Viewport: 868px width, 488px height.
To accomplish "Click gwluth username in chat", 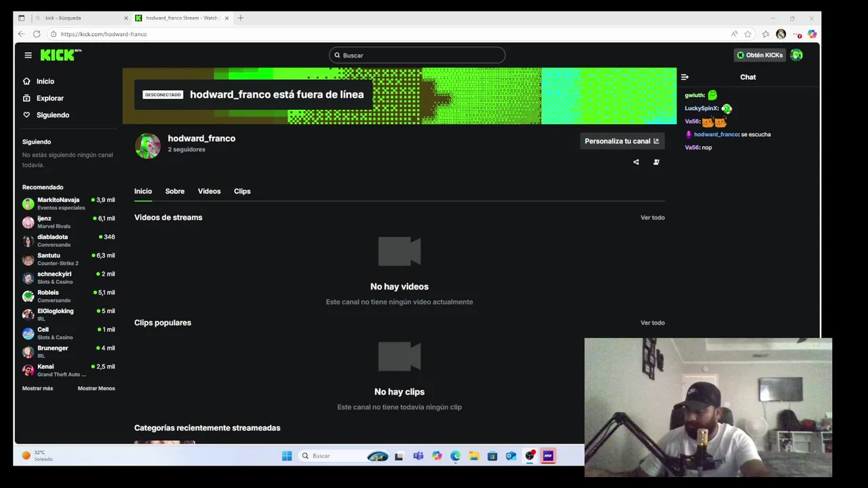I will tap(694, 96).
